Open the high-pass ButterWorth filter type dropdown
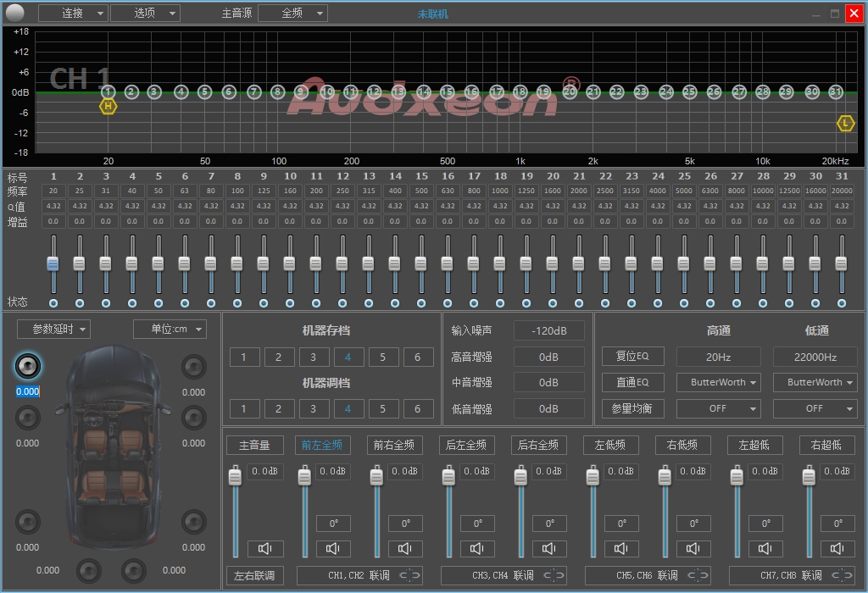 point(719,382)
